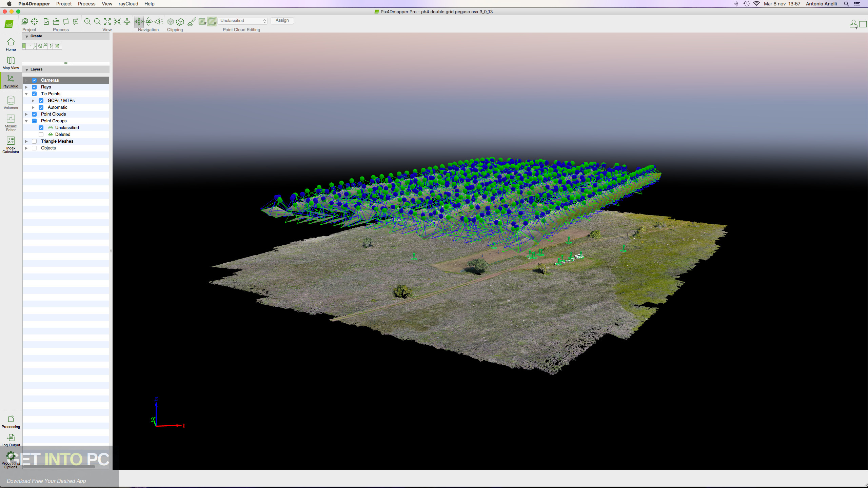Uncheck the Rays layer checkbox

[34, 87]
